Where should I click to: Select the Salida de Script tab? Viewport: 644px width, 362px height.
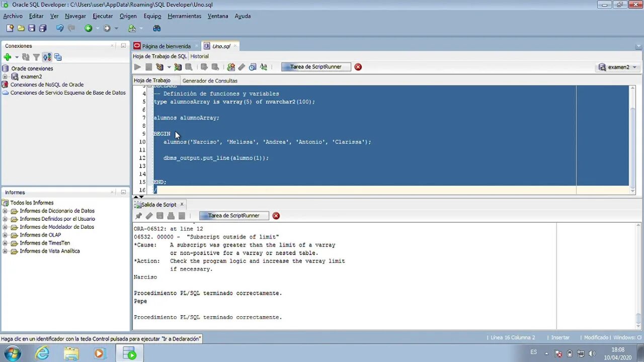(158, 205)
